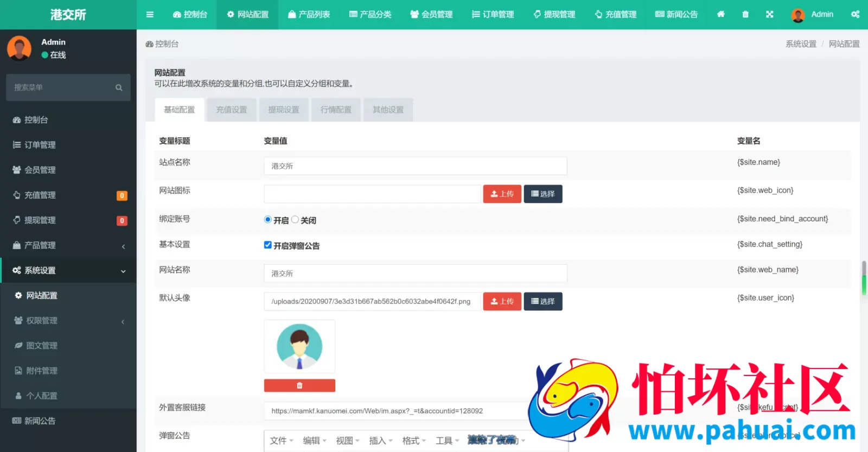Open 订单管理 in left sidebar
The image size is (868, 452).
pos(68,145)
